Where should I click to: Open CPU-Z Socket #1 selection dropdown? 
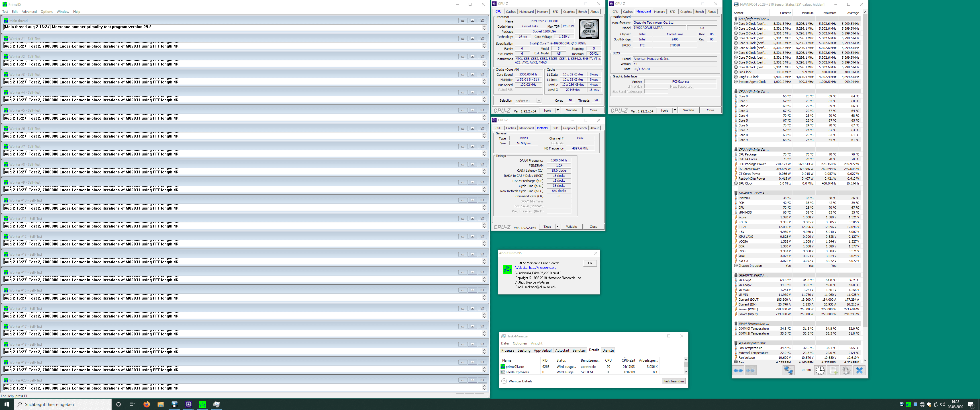click(528, 101)
